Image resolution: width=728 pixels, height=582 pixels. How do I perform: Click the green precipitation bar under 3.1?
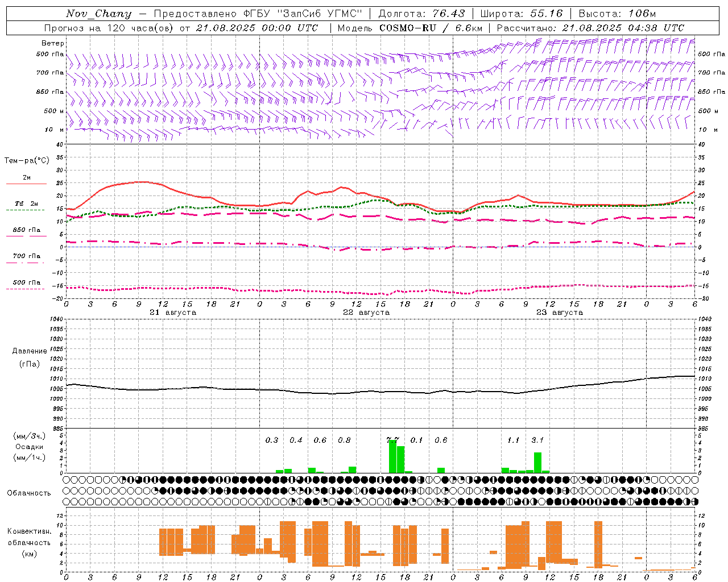click(537, 463)
